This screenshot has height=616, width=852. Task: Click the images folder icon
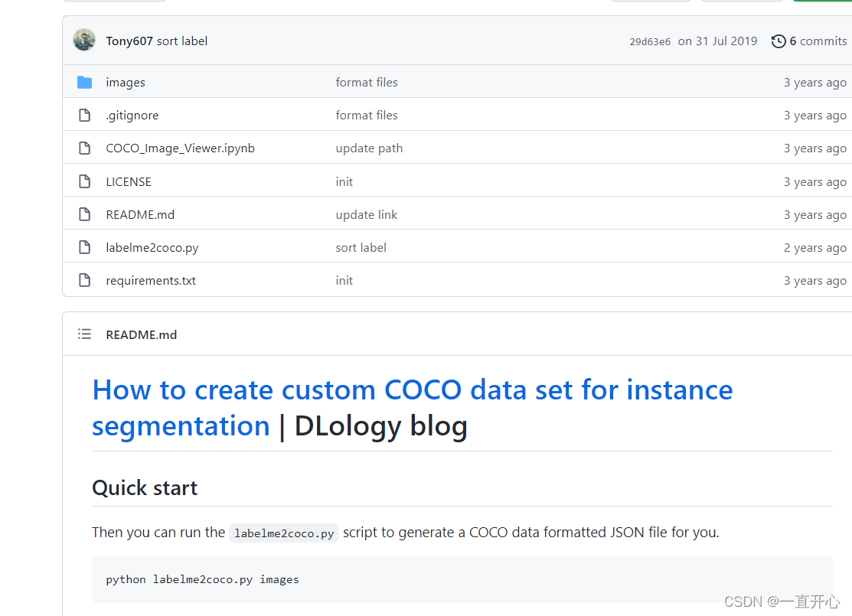(x=84, y=82)
